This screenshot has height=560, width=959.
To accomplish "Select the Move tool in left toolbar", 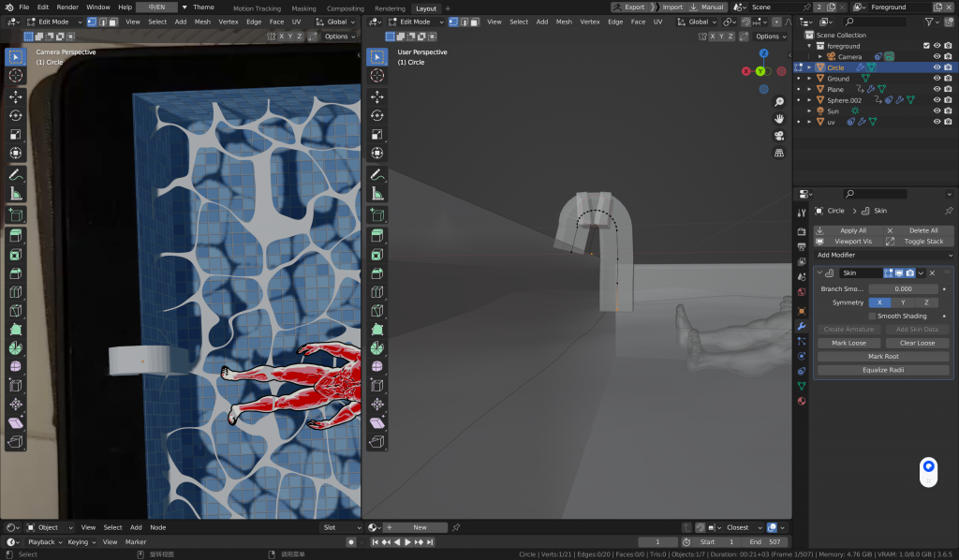I will [x=16, y=96].
